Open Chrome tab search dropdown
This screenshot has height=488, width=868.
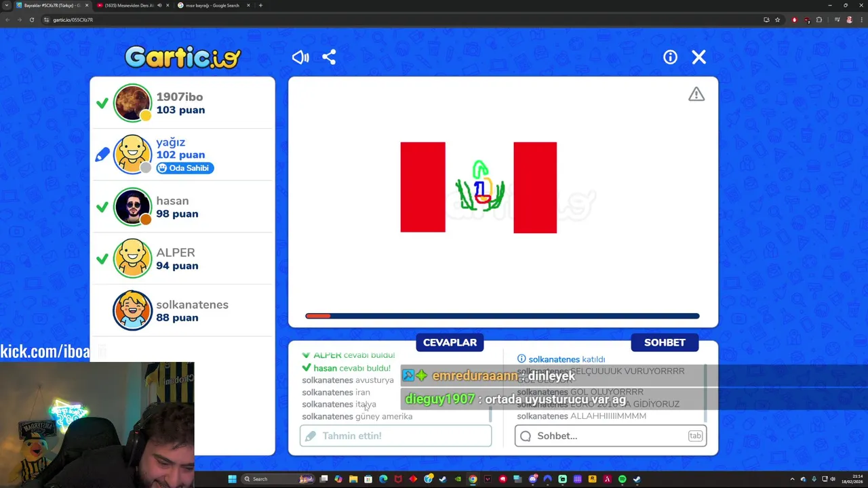(6, 5)
